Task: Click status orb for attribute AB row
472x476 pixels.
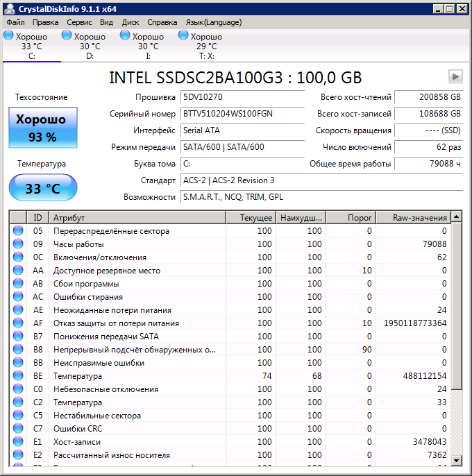Action: 18,284
